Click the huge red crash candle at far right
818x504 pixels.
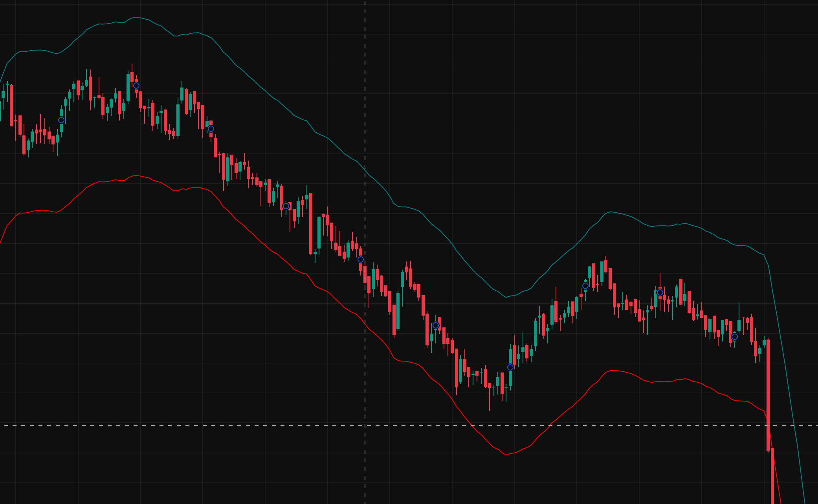click(768, 396)
